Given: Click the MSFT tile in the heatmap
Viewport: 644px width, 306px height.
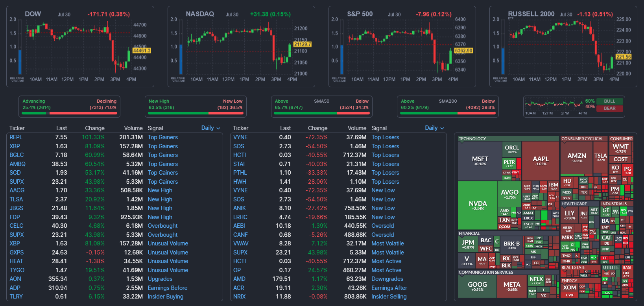Looking at the screenshot, I should [x=480, y=161].
